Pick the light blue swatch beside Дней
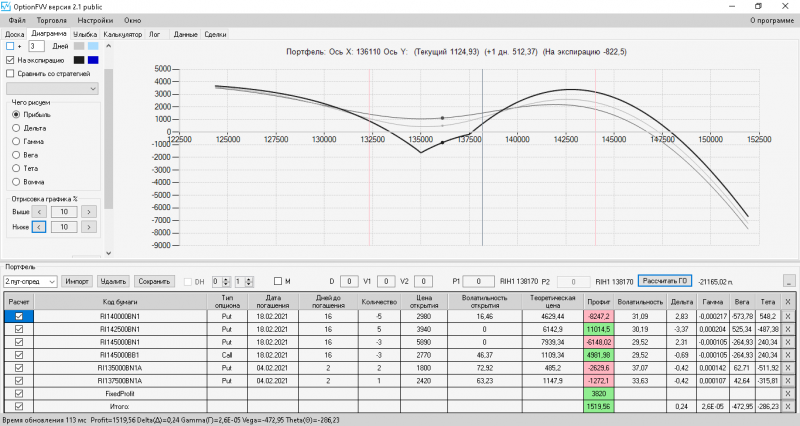 (x=93, y=46)
